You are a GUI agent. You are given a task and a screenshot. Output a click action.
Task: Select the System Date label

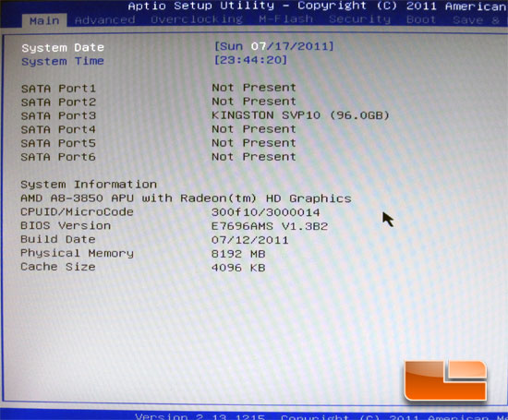click(63, 48)
